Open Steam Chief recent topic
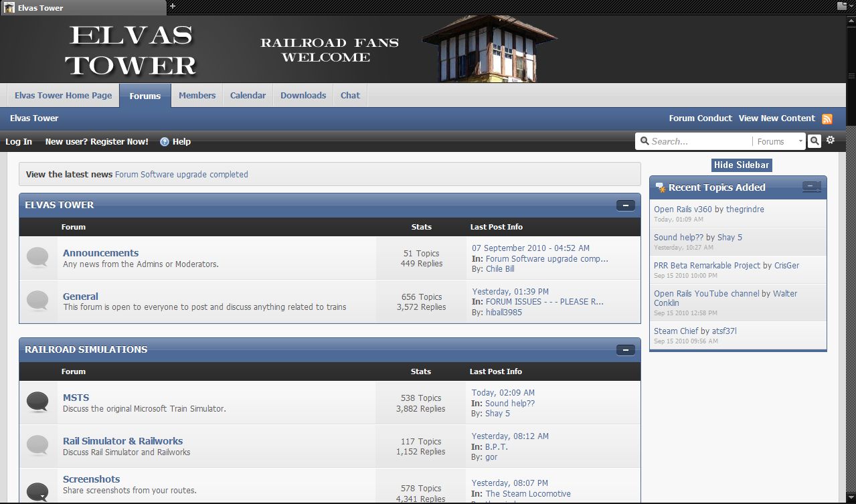 pos(676,331)
